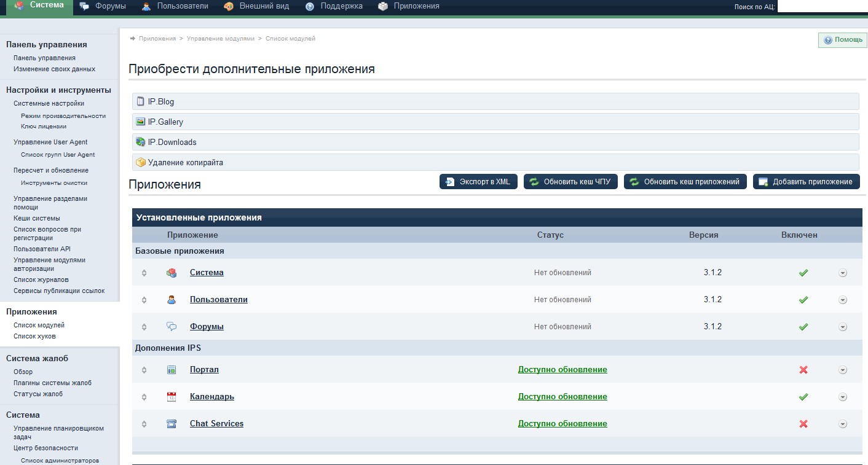Click the Chat Services phone icon
The width and height of the screenshot is (868, 465).
pyautogui.click(x=172, y=424)
